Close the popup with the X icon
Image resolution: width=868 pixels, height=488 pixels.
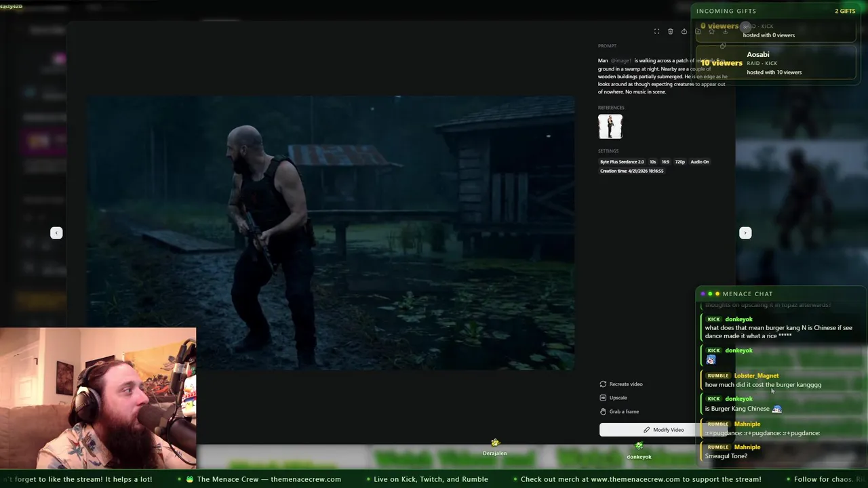coord(745,27)
